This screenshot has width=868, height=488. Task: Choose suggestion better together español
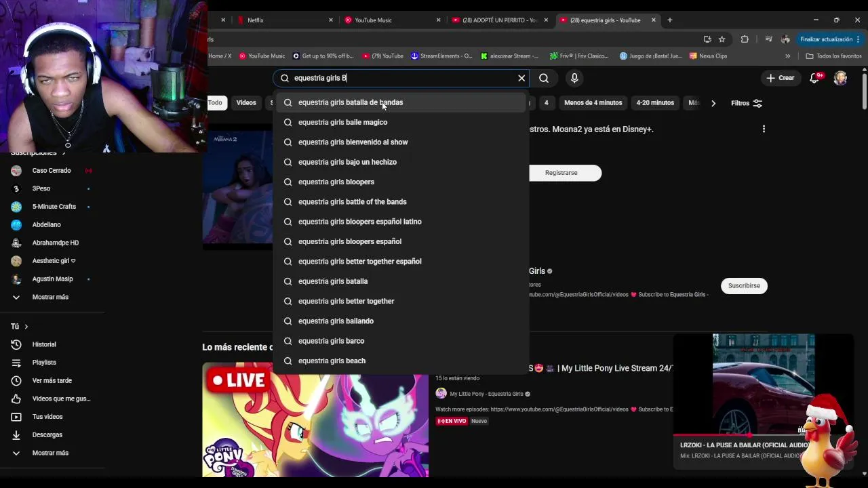click(400, 261)
